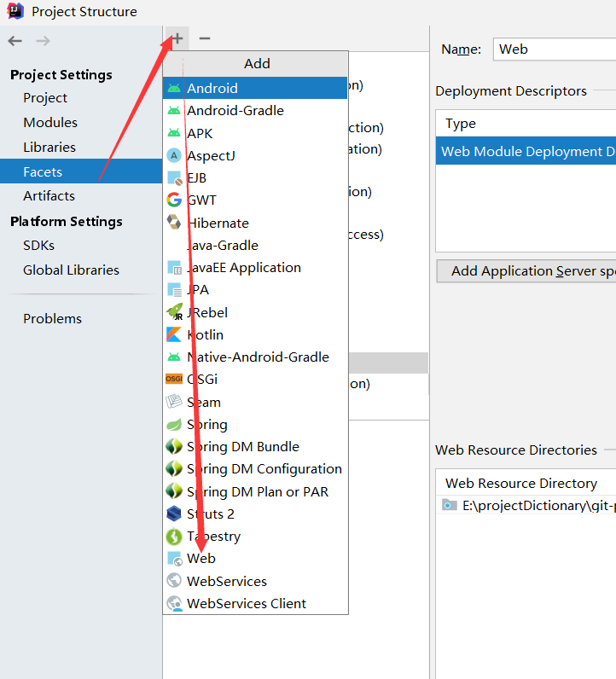Select Web Module Deployment Descriptor row

click(x=526, y=152)
